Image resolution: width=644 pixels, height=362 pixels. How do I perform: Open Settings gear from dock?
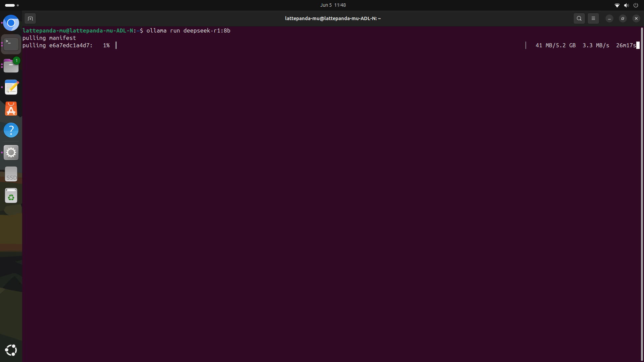(x=11, y=153)
